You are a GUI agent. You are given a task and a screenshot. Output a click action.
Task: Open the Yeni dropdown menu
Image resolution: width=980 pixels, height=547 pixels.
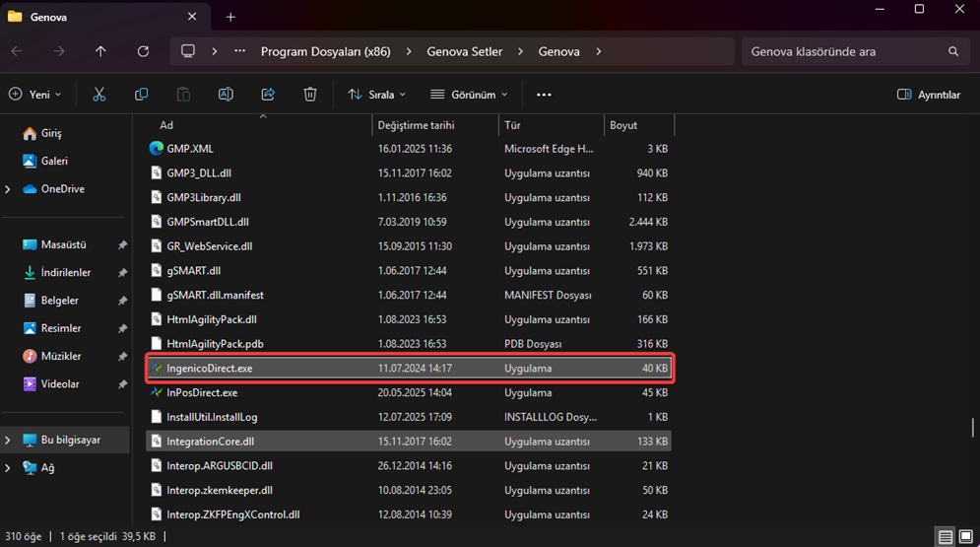pyautogui.click(x=35, y=95)
